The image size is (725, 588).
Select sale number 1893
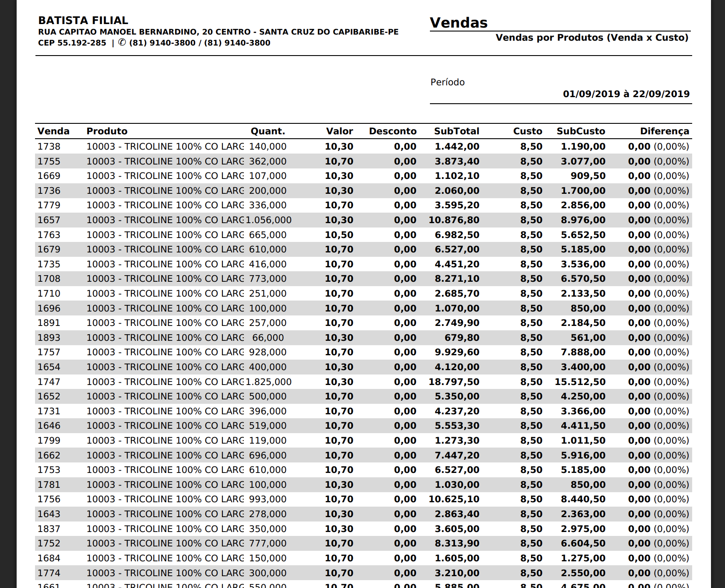pyautogui.click(x=49, y=338)
